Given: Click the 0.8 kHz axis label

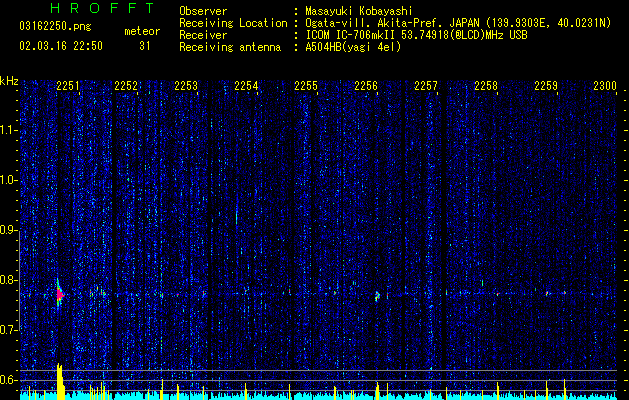Looking at the screenshot, I should [8, 280].
